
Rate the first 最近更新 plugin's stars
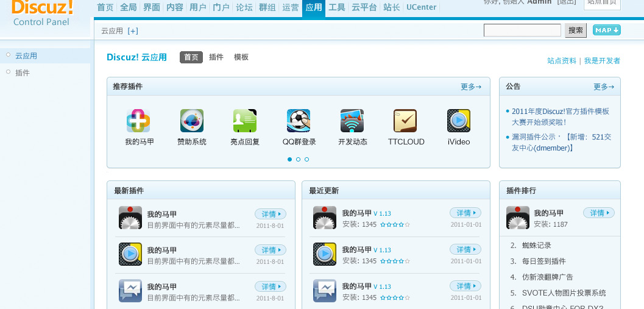pyautogui.click(x=395, y=225)
